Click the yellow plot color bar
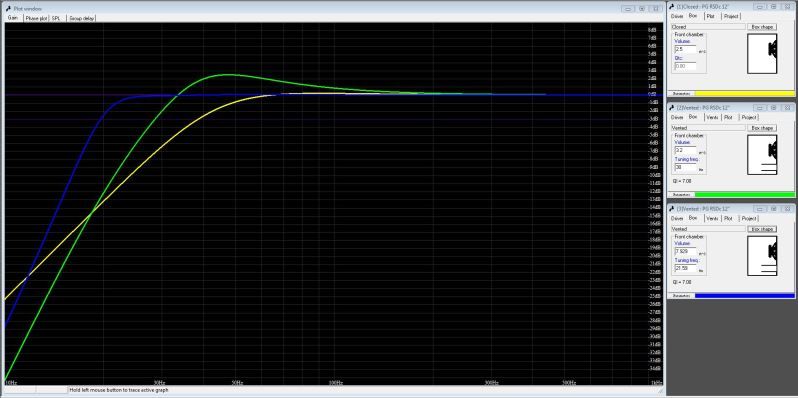Screen dimensions: 798x398 click(x=744, y=94)
